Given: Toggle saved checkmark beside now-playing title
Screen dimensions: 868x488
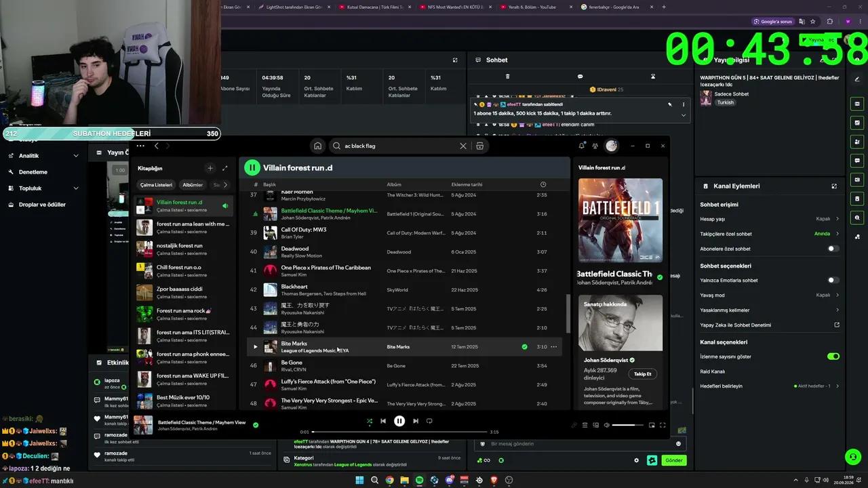Looking at the screenshot, I should [x=660, y=277].
